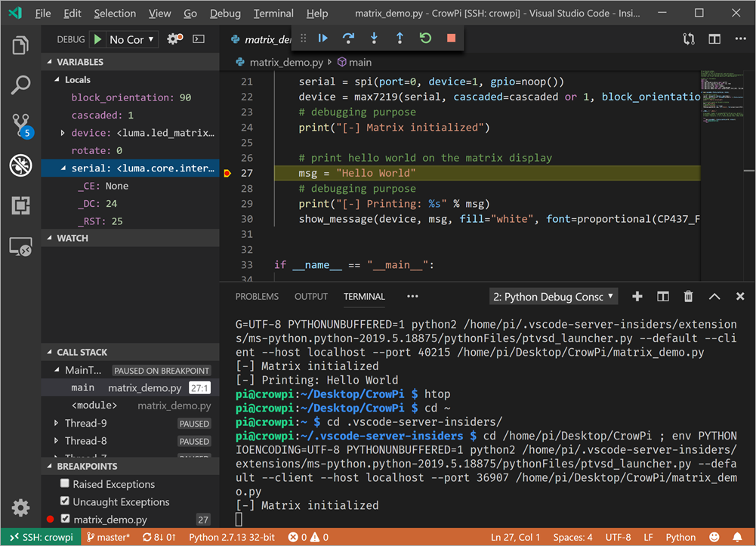This screenshot has height=546, width=756.
Task: Open the Python Debug Console terminal dropdown
Action: tap(553, 296)
